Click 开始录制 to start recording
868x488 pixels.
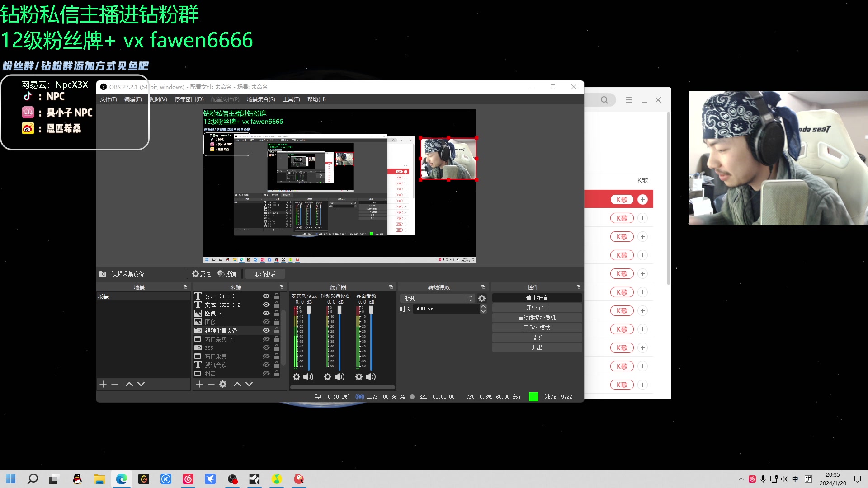tap(537, 308)
